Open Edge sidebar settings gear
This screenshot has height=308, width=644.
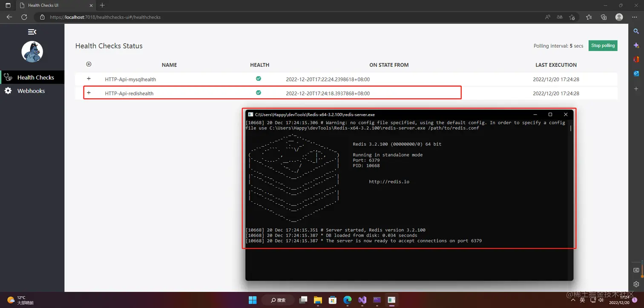tap(636, 284)
